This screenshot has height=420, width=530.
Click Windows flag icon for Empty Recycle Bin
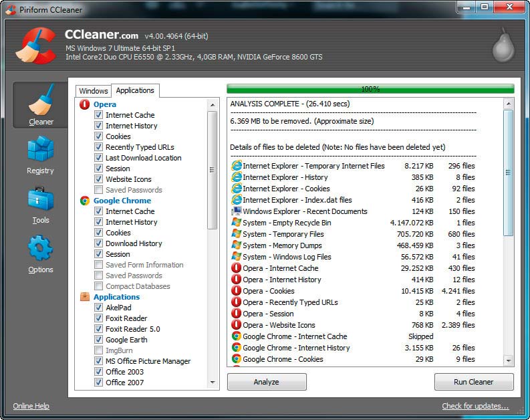coord(237,223)
